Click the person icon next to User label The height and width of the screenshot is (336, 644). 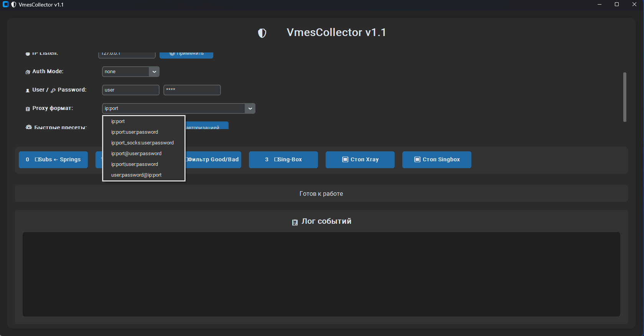click(28, 90)
